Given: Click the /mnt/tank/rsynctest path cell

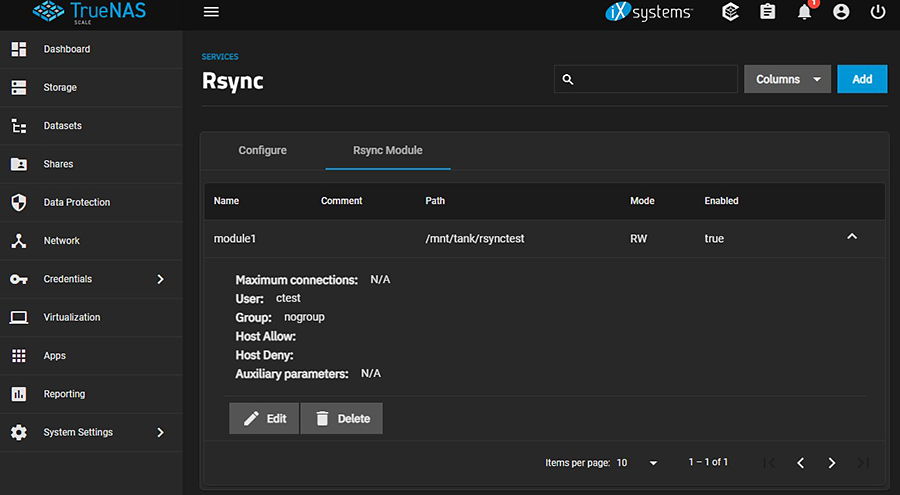Looking at the screenshot, I should [475, 239].
